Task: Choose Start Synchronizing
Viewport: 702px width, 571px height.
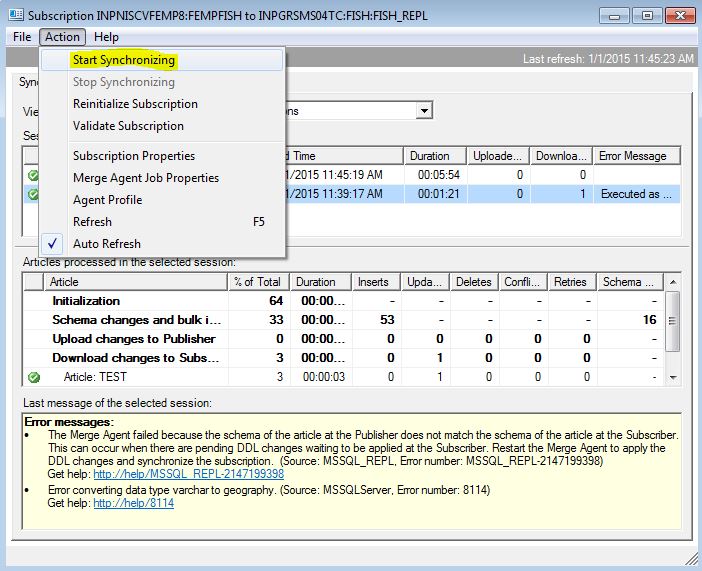Action: (162, 60)
